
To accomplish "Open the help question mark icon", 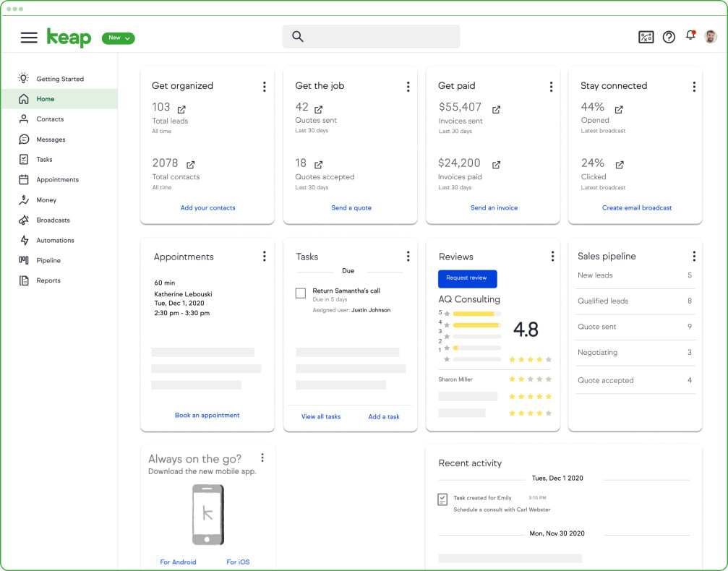I will point(668,37).
